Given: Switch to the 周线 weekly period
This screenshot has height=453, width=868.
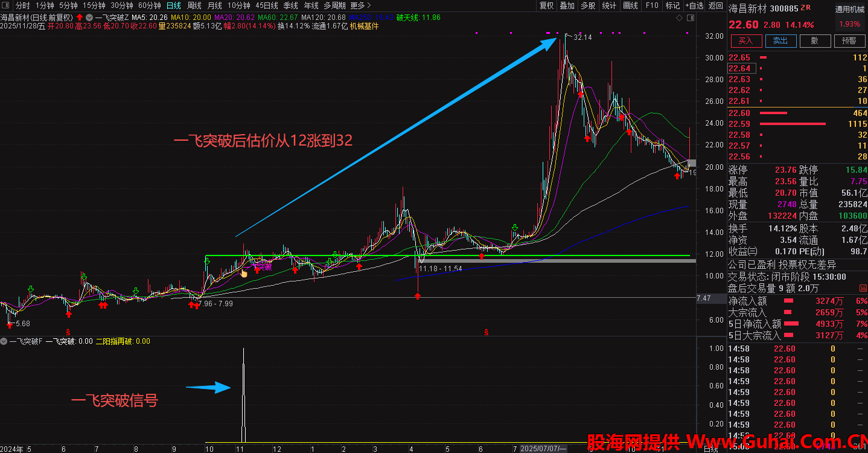Looking at the screenshot, I should point(194,5).
